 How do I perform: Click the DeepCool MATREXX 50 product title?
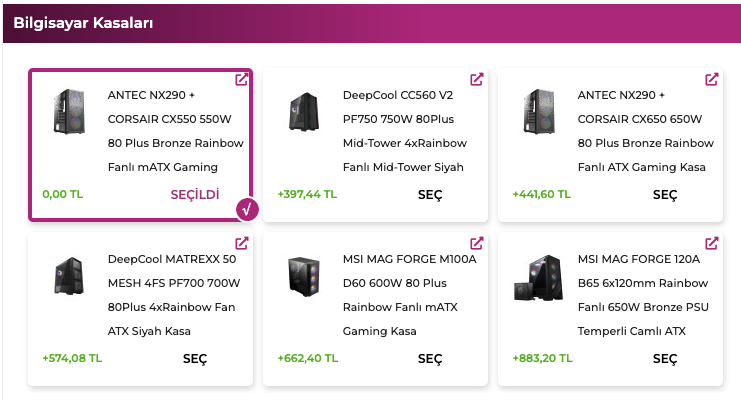pyautogui.click(x=173, y=295)
